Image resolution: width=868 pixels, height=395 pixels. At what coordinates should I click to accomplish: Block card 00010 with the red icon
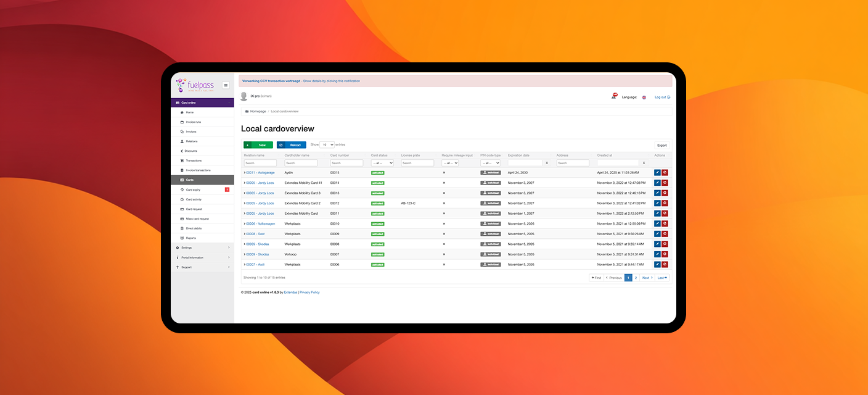pyautogui.click(x=665, y=223)
